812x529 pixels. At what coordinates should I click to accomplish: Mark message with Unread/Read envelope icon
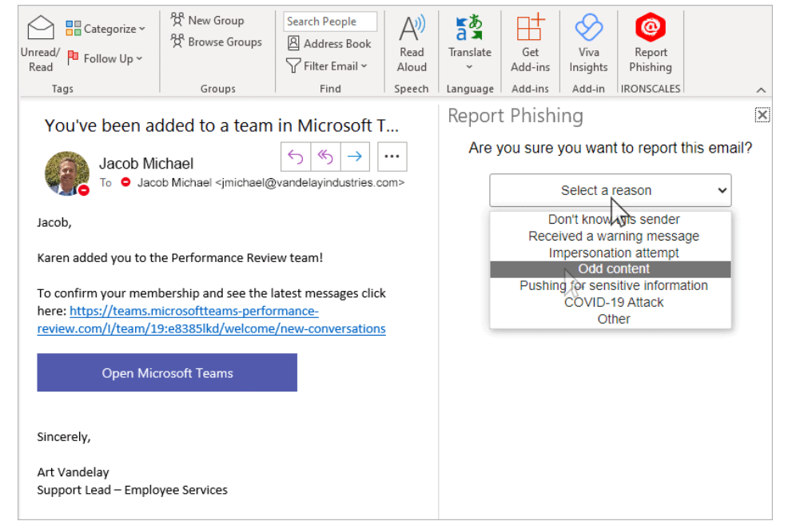pyautogui.click(x=40, y=30)
